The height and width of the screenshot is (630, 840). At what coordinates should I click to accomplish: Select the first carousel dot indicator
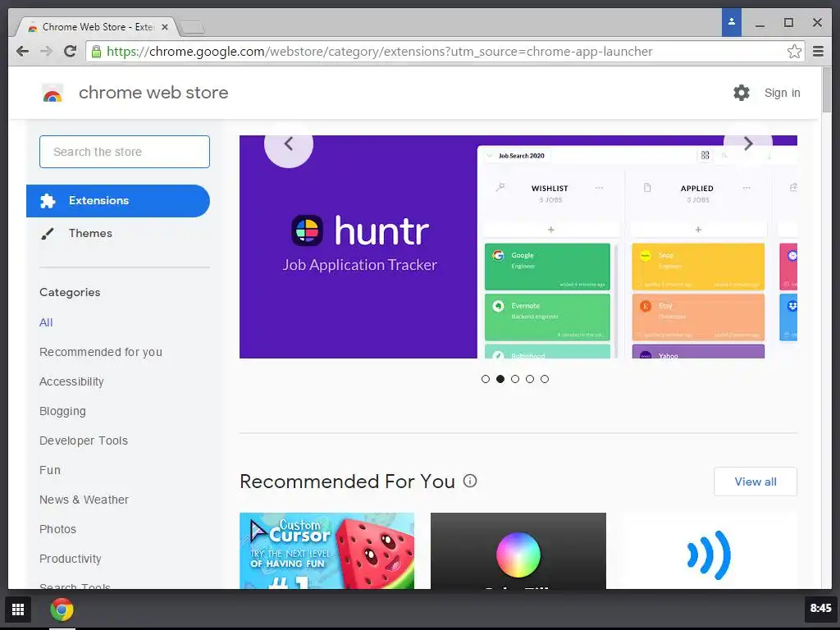pyautogui.click(x=486, y=379)
